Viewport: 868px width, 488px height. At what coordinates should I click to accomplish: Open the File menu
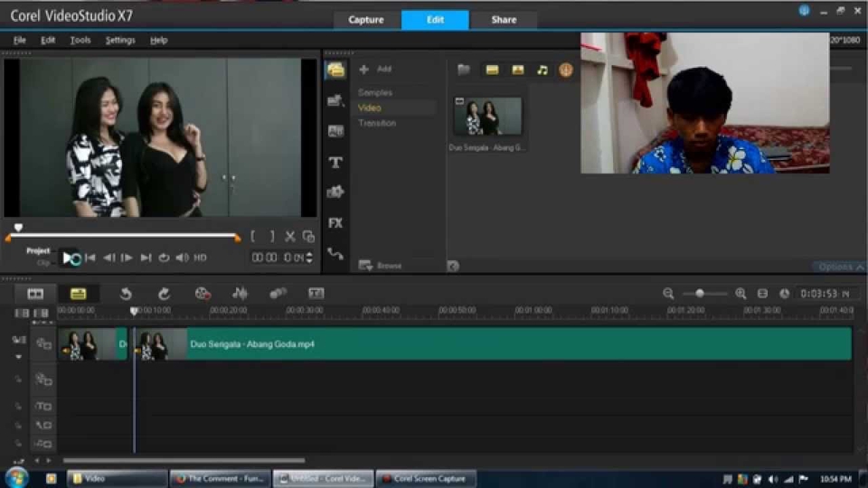click(19, 40)
